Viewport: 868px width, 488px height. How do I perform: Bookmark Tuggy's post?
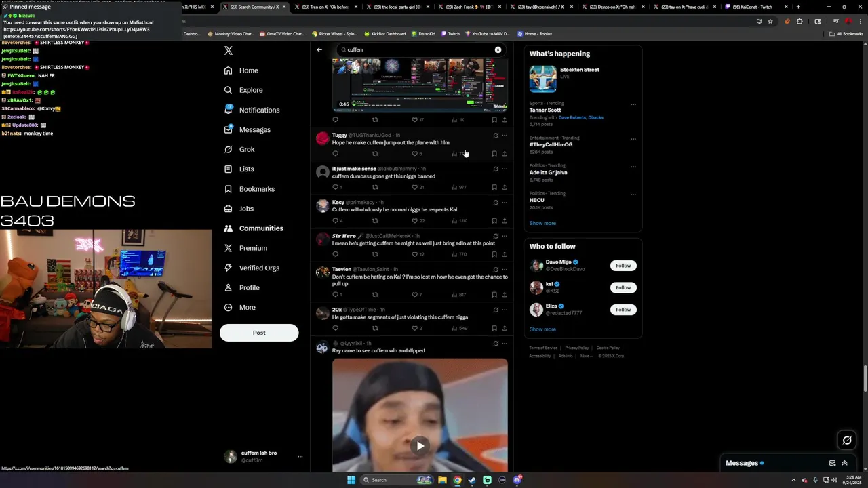click(x=494, y=154)
